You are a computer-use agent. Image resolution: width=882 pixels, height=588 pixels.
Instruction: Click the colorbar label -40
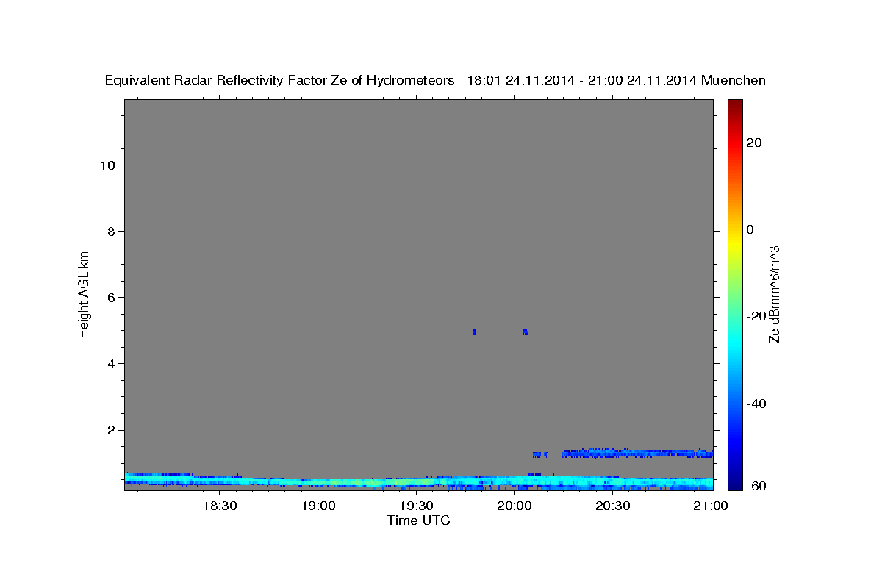[x=756, y=404]
